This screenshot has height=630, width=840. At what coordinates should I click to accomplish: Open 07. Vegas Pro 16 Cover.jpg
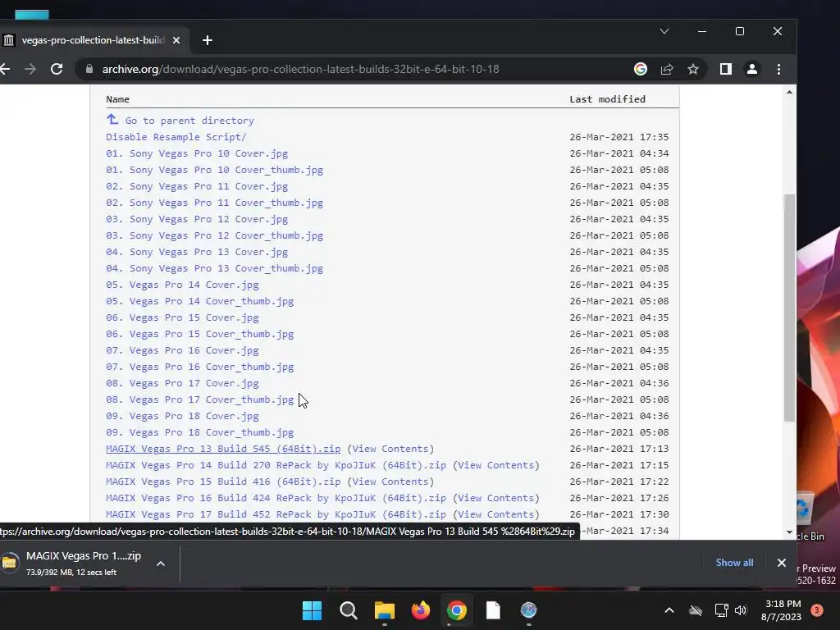(182, 350)
